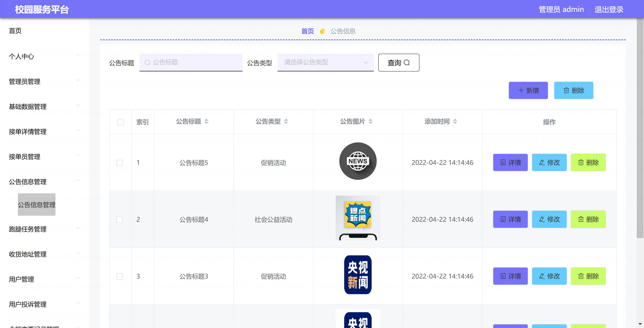
Task: Open the 爆点新闻 image in row 2
Action: [x=358, y=218]
